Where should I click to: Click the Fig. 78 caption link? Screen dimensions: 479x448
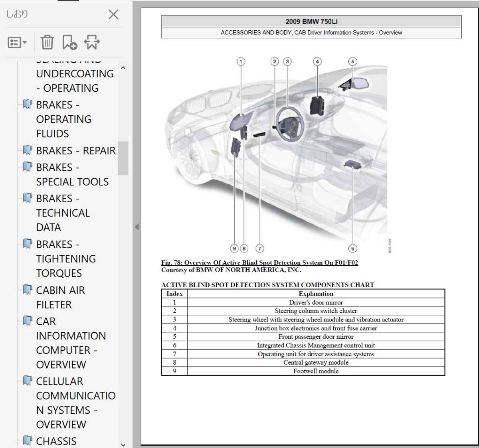tap(259, 262)
